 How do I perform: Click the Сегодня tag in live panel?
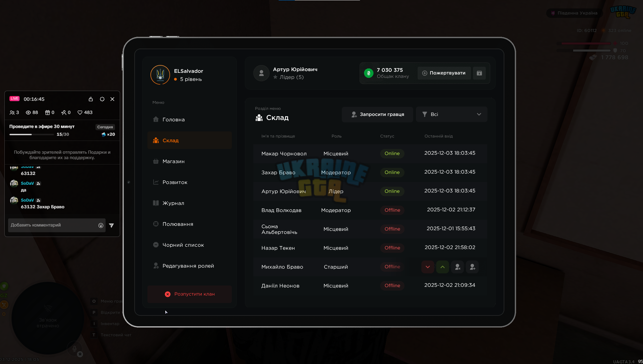click(x=105, y=127)
